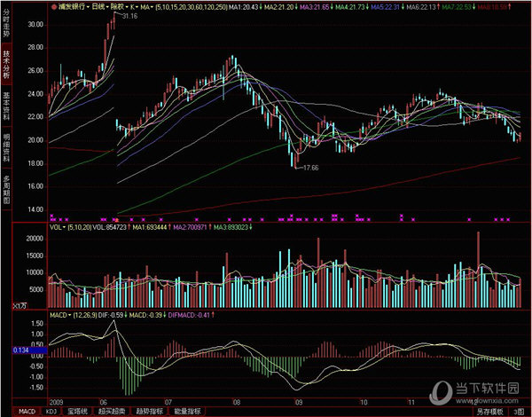
Task: Switch to the 分时走势 side tab
Action: pyautogui.click(x=6, y=23)
